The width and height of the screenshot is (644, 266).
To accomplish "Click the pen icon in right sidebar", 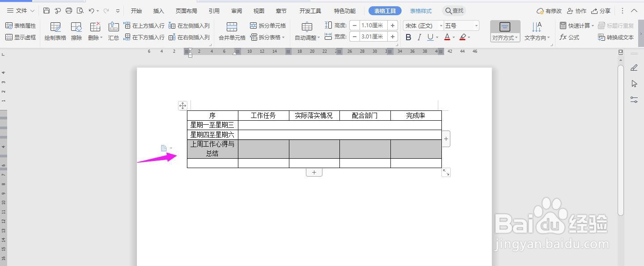I will click(634, 68).
